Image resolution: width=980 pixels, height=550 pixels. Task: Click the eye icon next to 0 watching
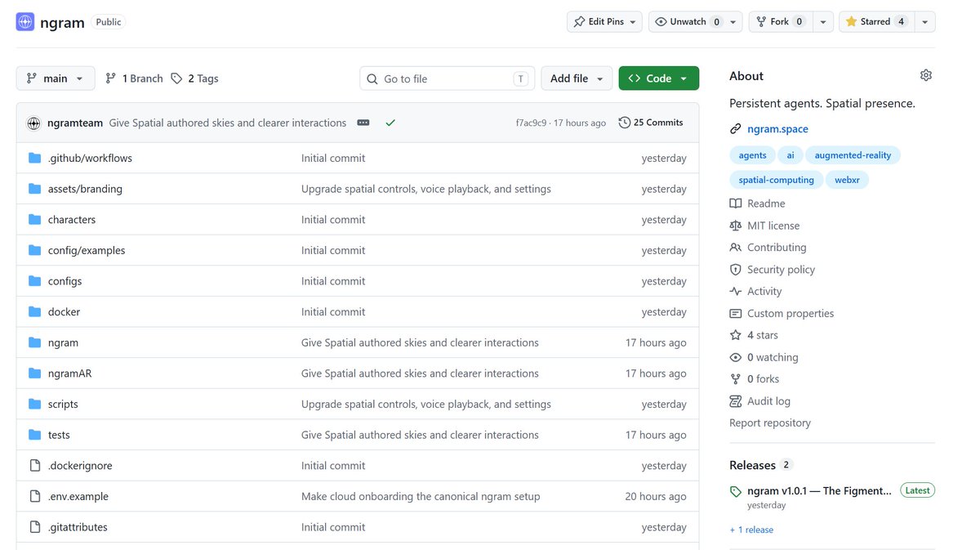coord(736,357)
